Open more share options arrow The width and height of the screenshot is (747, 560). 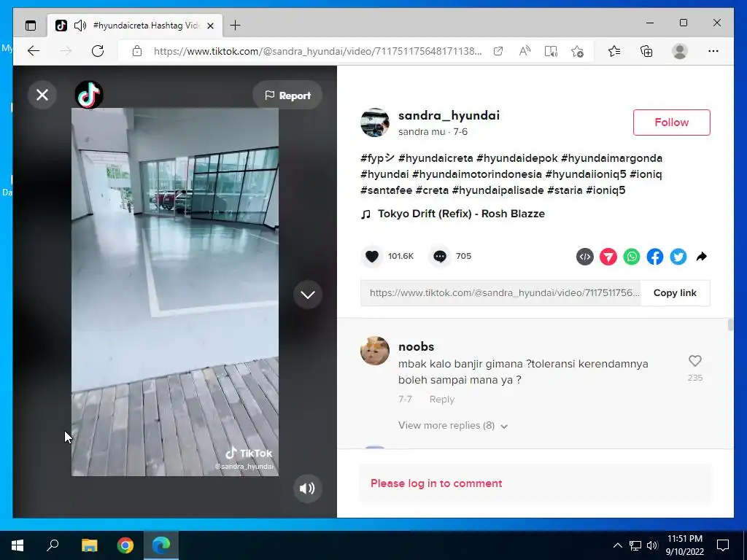click(x=701, y=257)
